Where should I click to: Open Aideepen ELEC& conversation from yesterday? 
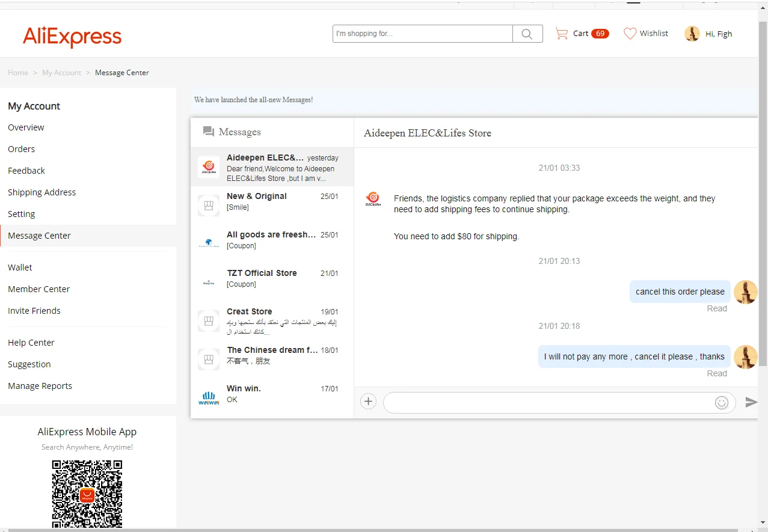[272, 167]
